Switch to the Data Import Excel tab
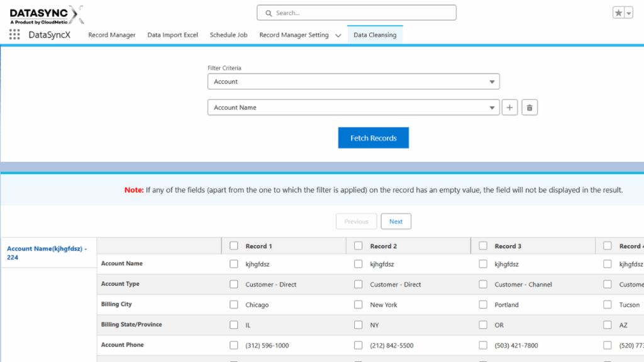Screen dimensions: 644x362 coord(172,35)
